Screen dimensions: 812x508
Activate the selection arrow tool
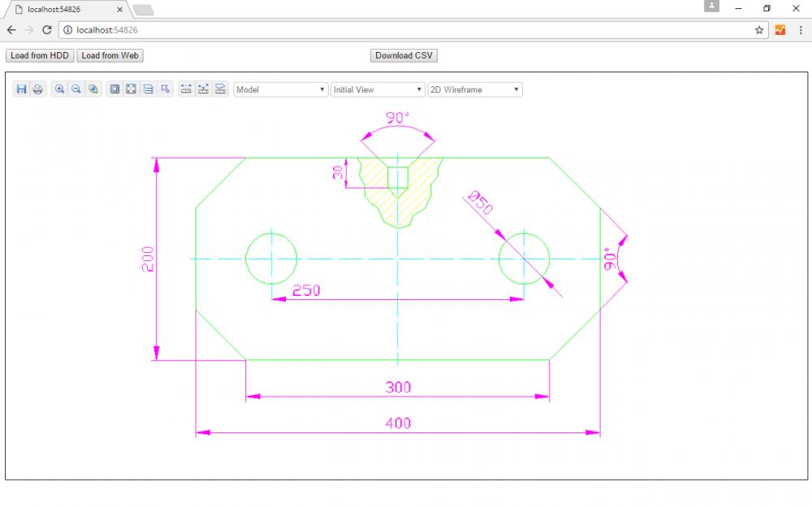165,89
